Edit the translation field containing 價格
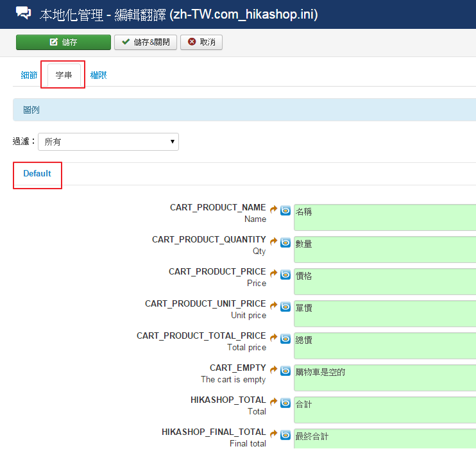476x476 pixels. 385,282
